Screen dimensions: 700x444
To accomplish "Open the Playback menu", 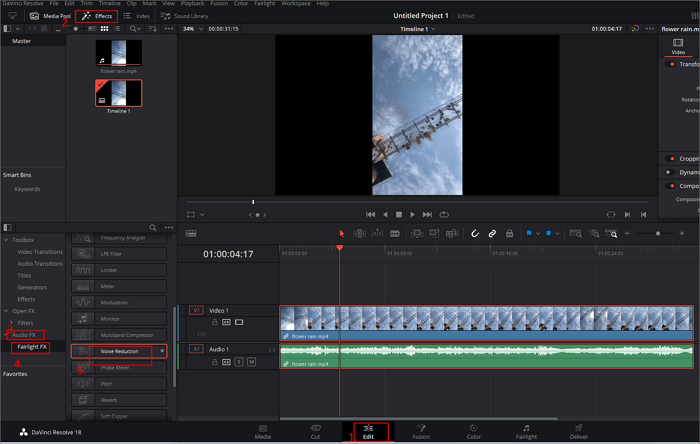I will coord(192,3).
